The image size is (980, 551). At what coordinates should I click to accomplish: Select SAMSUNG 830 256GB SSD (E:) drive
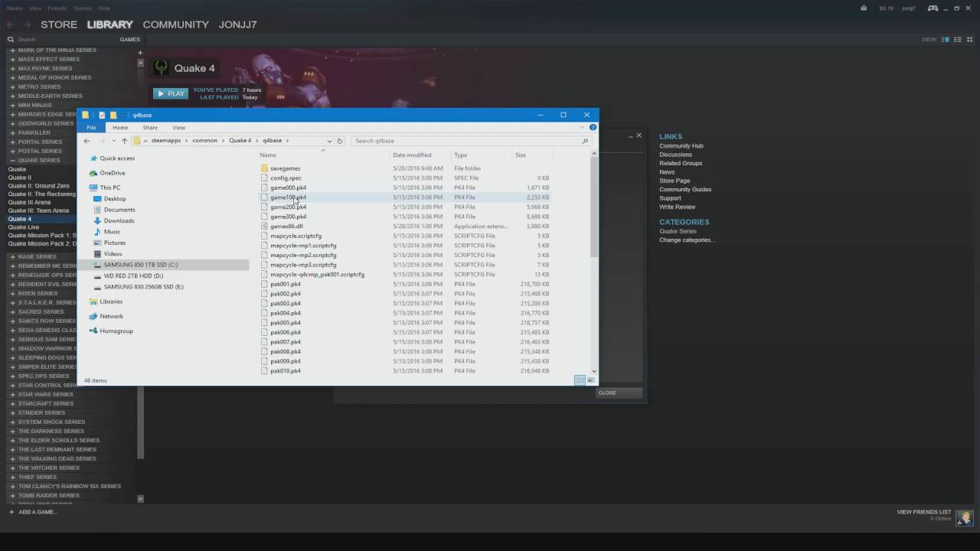point(143,287)
